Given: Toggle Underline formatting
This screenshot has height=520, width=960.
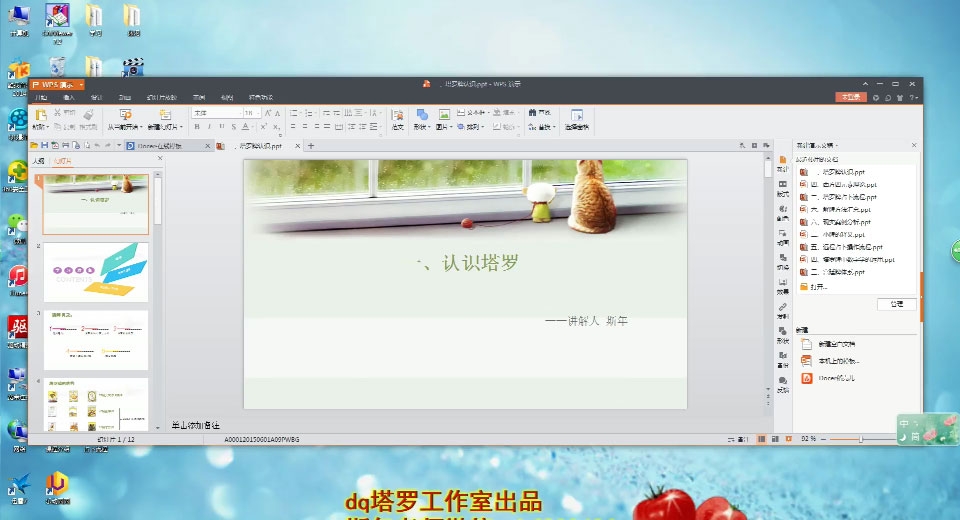Looking at the screenshot, I should [222, 127].
